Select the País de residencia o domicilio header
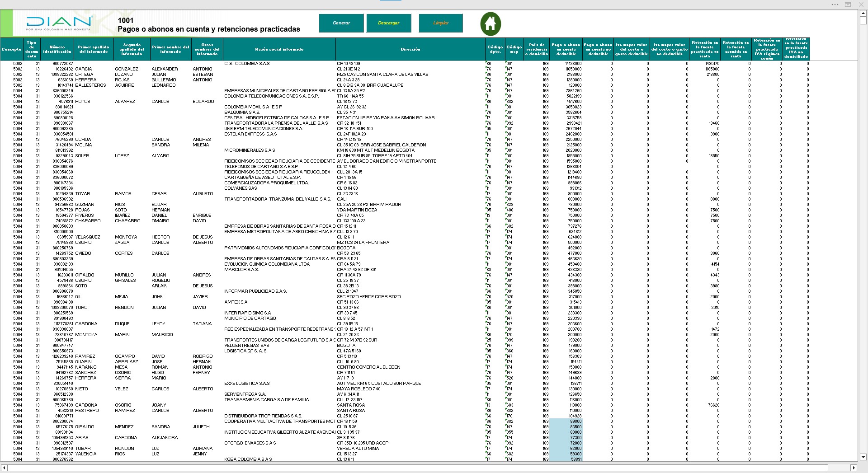This screenshot has height=473, width=868. coord(537,49)
